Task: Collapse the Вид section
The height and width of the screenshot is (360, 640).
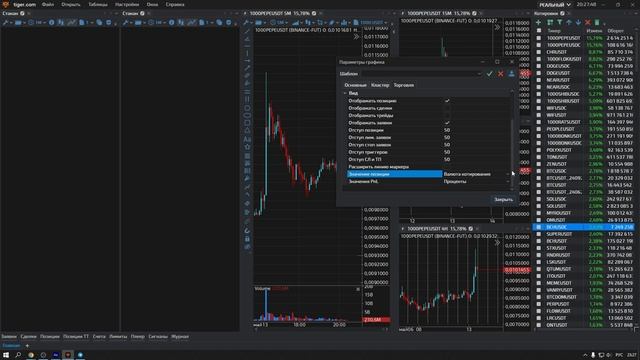Action: [345, 93]
